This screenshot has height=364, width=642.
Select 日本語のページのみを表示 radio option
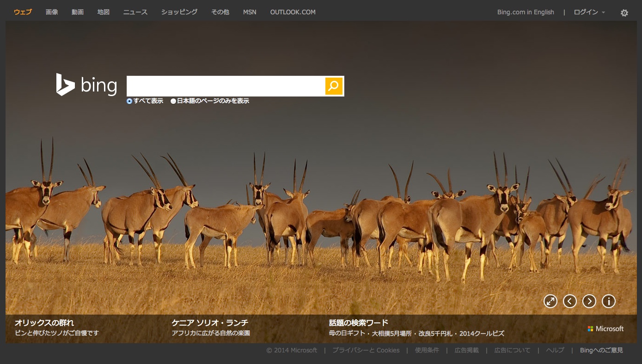click(173, 101)
